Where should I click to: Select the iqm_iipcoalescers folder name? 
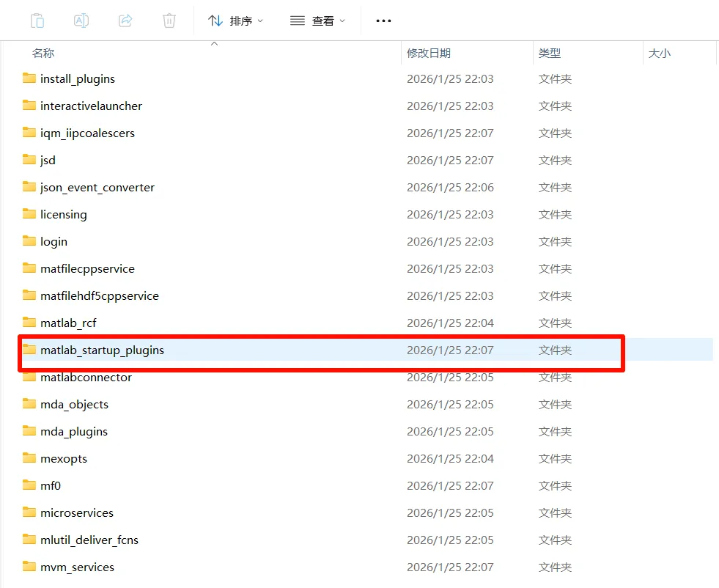click(87, 133)
